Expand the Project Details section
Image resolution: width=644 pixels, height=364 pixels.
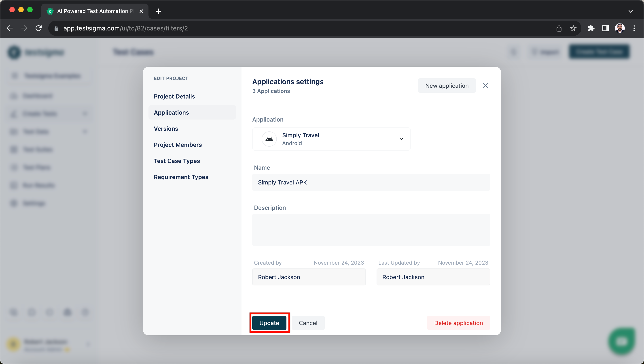[174, 96]
